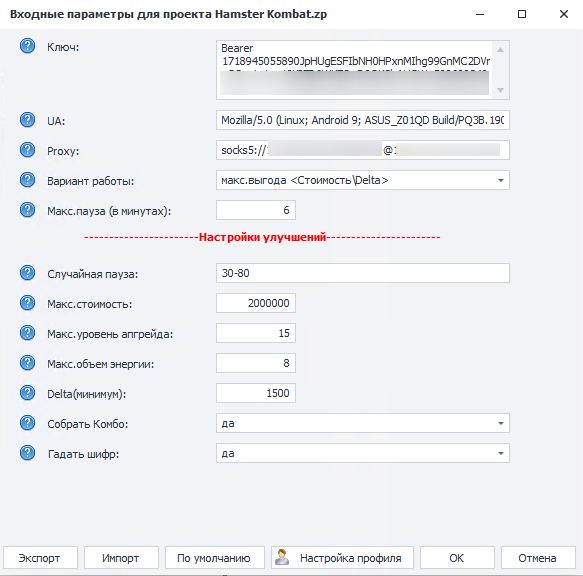Click the Импорт button
This screenshot has height=576, width=583.
click(x=121, y=558)
